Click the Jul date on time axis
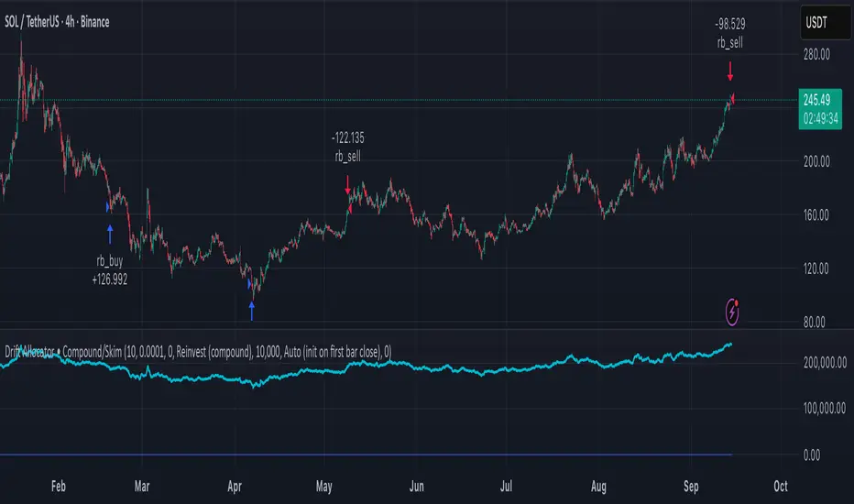854x504 pixels. coord(506,486)
